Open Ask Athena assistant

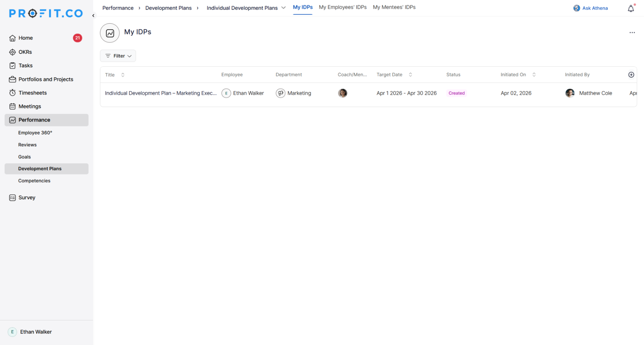tap(591, 8)
